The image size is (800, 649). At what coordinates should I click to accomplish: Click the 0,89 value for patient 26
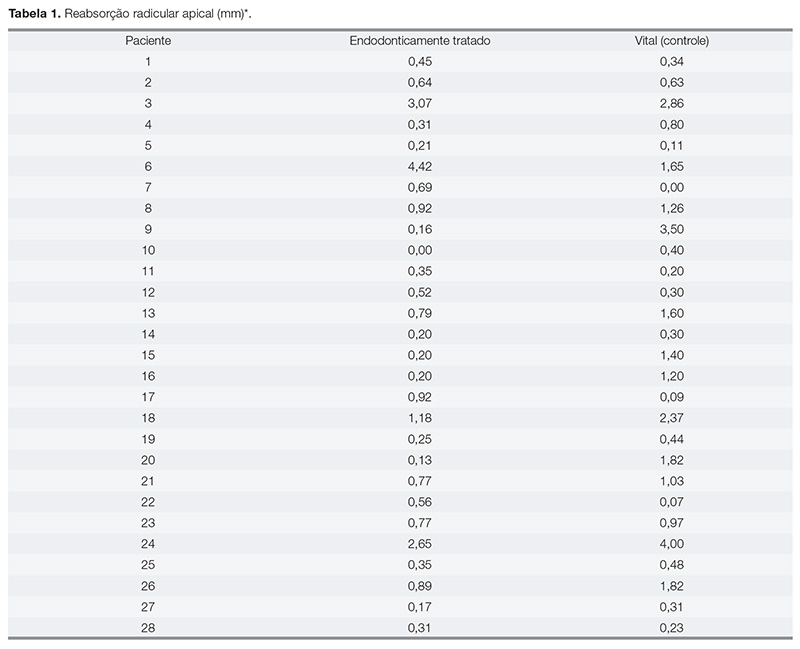[419, 586]
